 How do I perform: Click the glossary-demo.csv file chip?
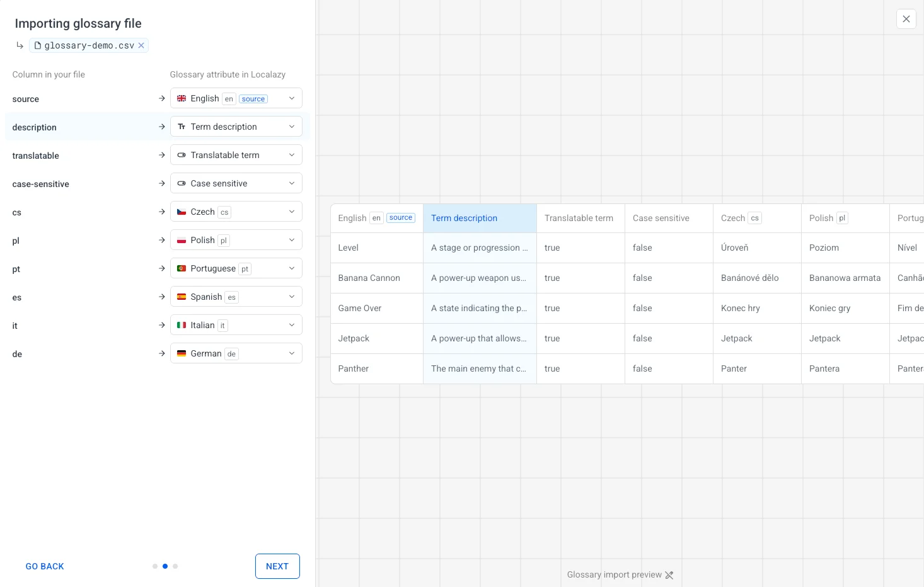pyautogui.click(x=89, y=45)
